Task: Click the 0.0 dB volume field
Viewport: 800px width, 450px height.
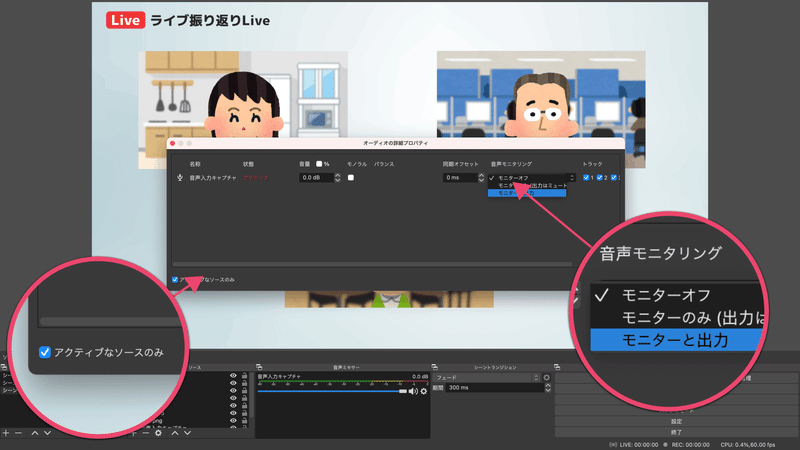Action: pyautogui.click(x=316, y=178)
